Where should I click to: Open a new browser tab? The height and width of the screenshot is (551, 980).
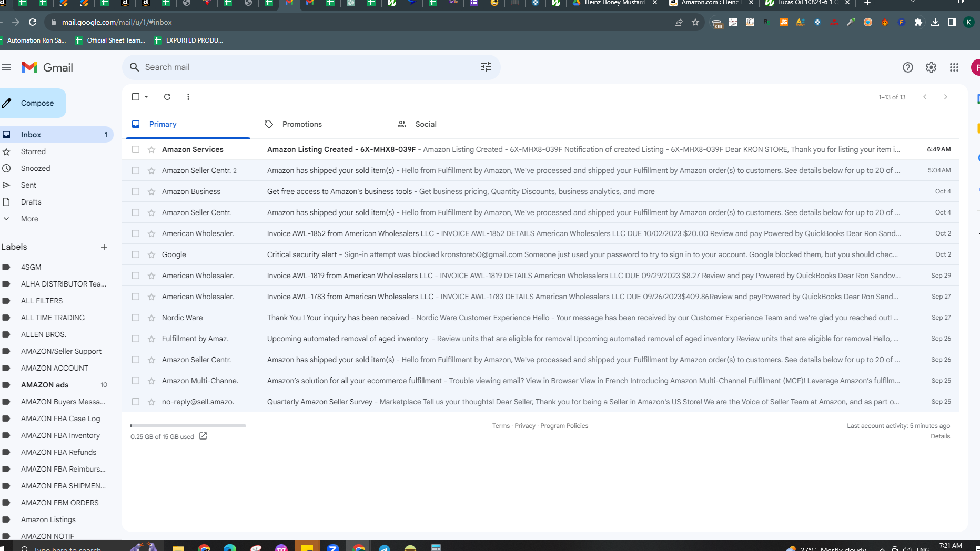[867, 3]
